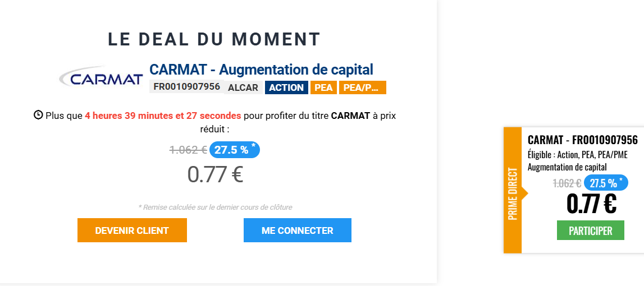This screenshot has height=286, width=644.
Task: Click the orange PRIME DIRECT side tab
Action: (x=513, y=190)
